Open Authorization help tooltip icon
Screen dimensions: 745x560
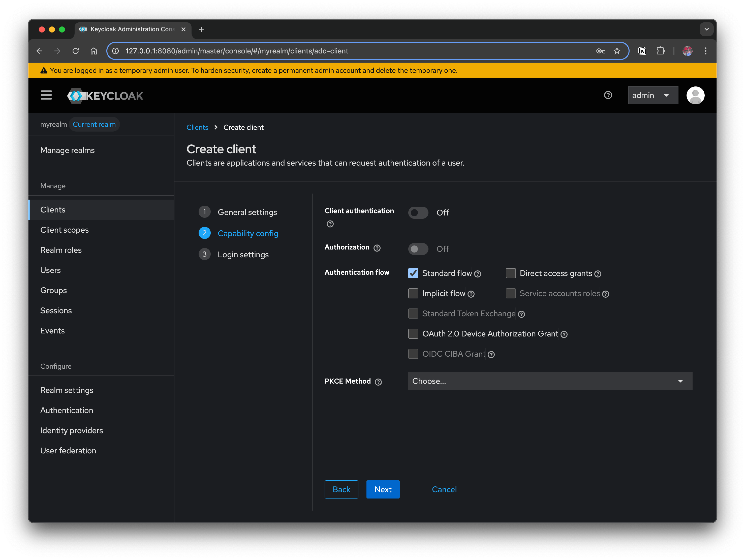377,248
